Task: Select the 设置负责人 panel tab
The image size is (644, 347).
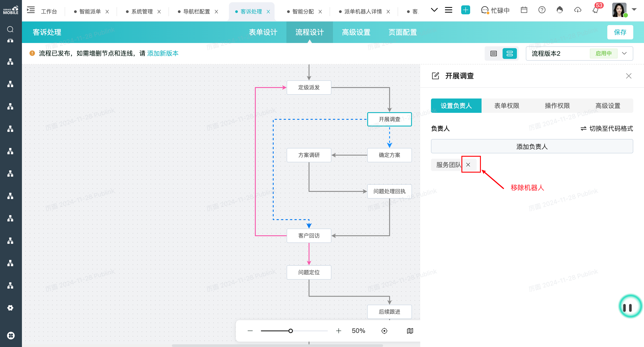Action: point(456,106)
